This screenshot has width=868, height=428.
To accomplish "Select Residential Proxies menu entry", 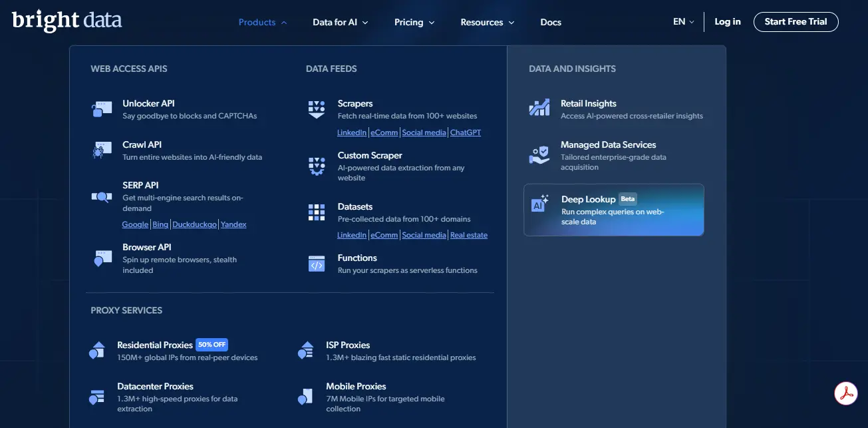I will coord(155,345).
